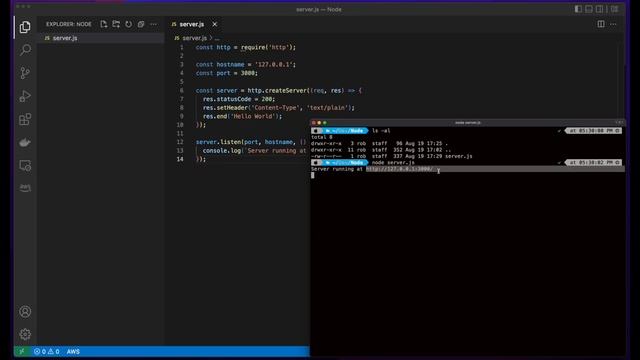The image size is (640, 360).
Task: Open Run and Debug view icon
Action: pos(25,96)
